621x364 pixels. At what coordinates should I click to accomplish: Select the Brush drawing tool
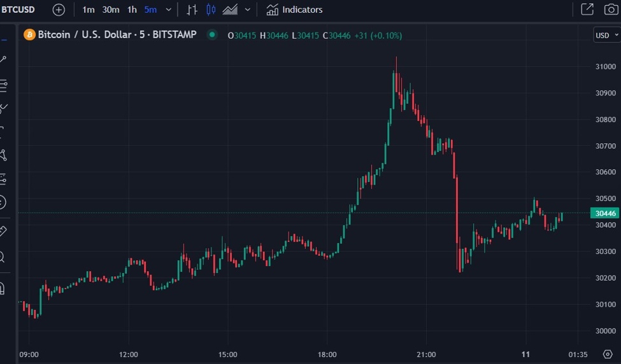(x=3, y=108)
